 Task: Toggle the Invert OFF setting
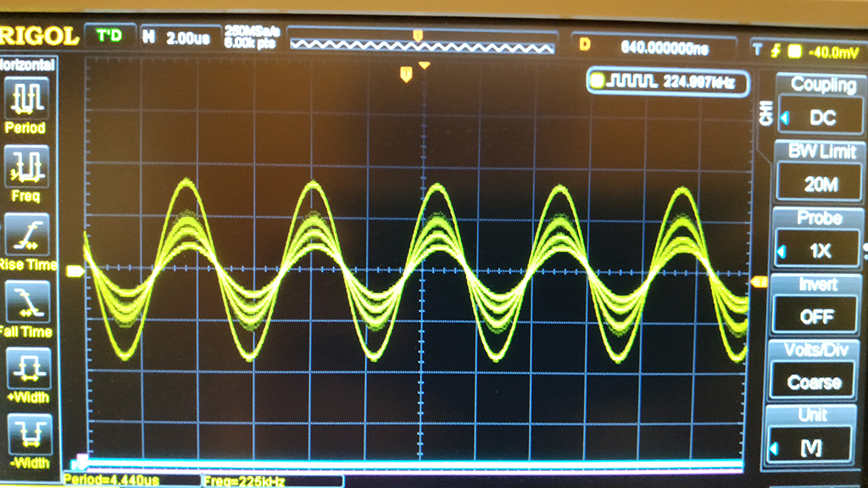pyautogui.click(x=816, y=307)
